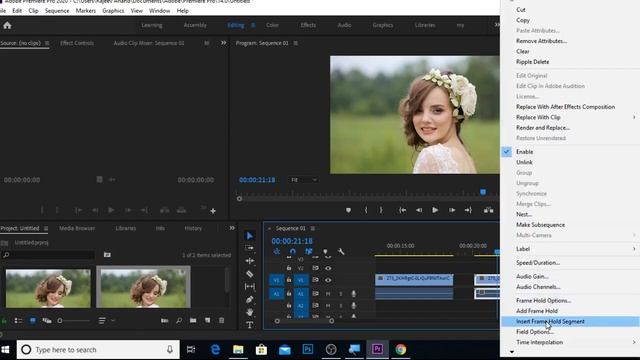
Task: Mute track A2
Action: click(328, 305)
